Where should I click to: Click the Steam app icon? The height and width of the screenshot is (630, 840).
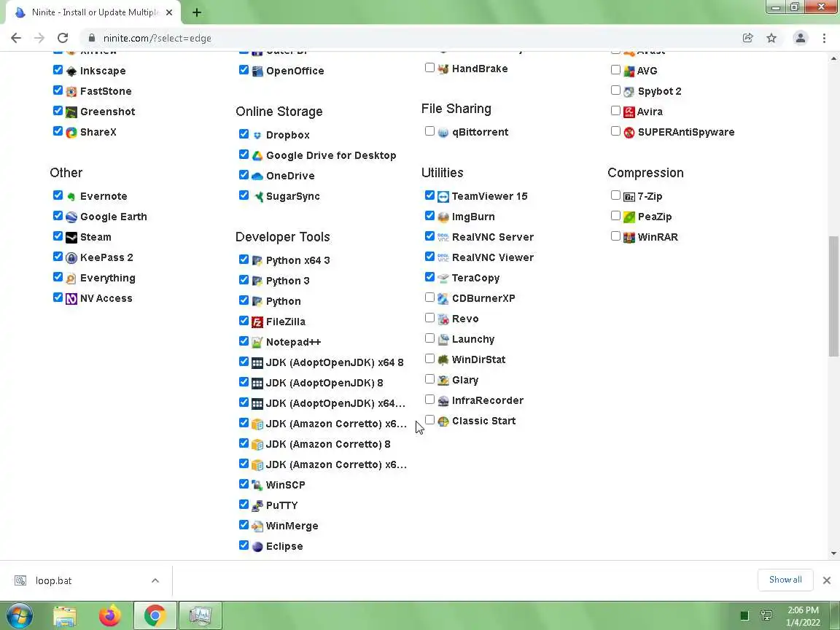click(x=71, y=237)
